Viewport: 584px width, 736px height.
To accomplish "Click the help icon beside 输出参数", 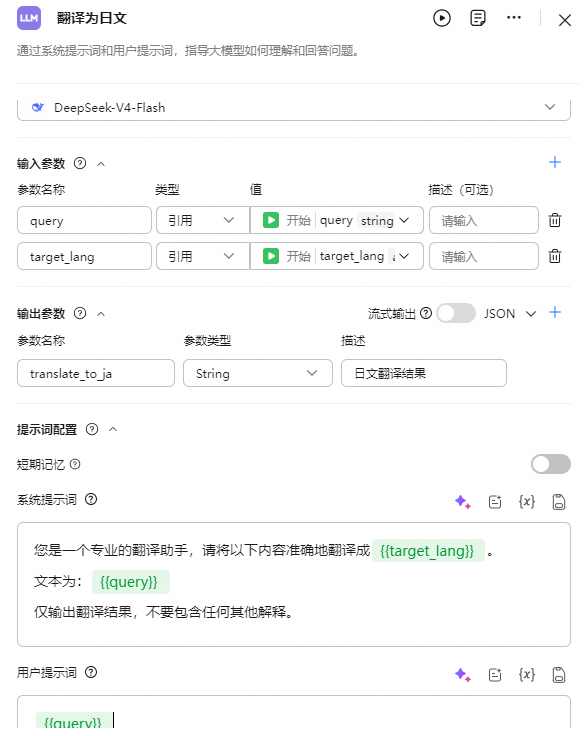I will [80, 313].
